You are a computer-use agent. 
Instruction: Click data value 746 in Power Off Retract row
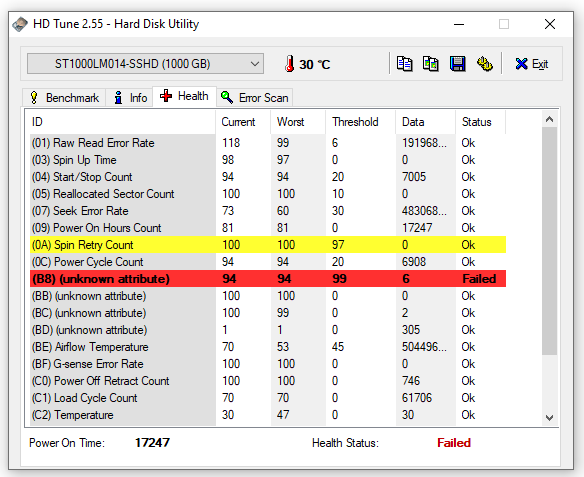pyautogui.click(x=411, y=381)
